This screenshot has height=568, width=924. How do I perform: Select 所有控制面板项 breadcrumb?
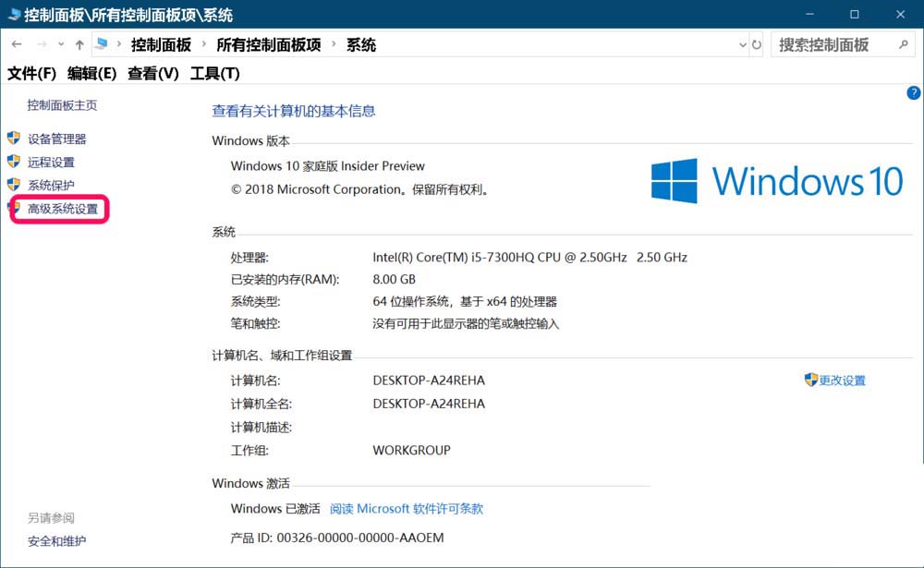pyautogui.click(x=269, y=44)
